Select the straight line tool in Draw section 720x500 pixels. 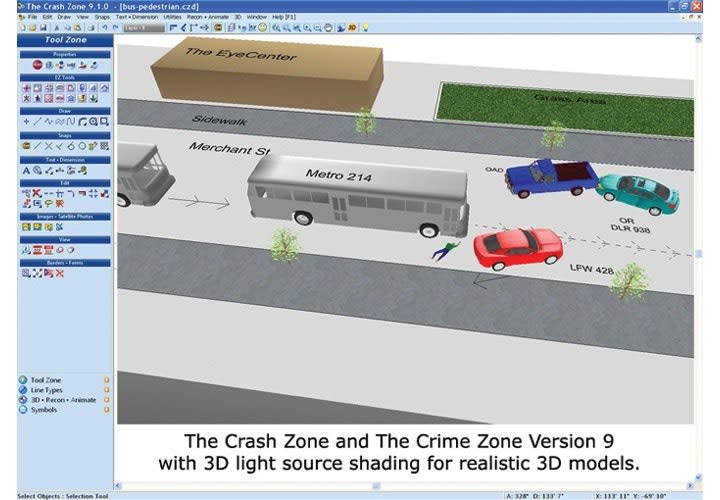(x=37, y=121)
